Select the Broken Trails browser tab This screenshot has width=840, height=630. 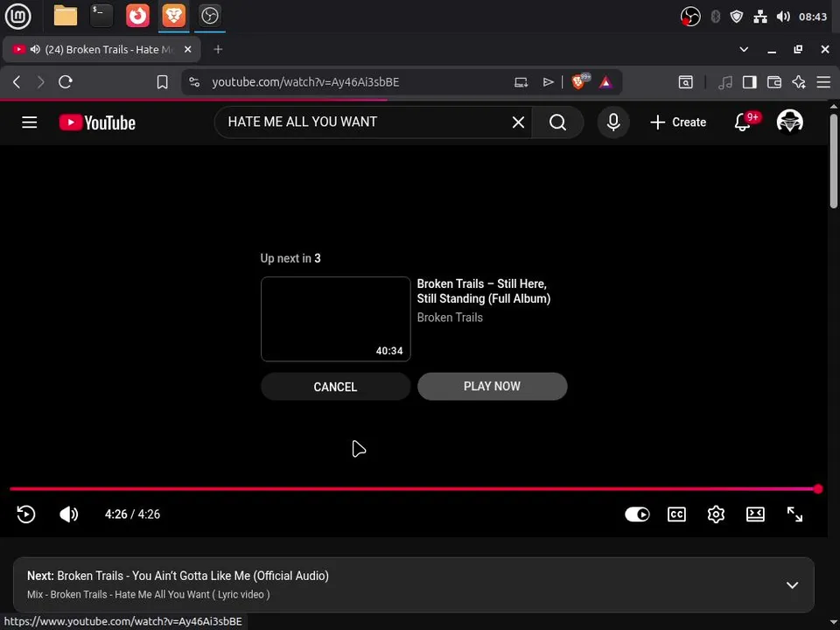tap(101, 49)
